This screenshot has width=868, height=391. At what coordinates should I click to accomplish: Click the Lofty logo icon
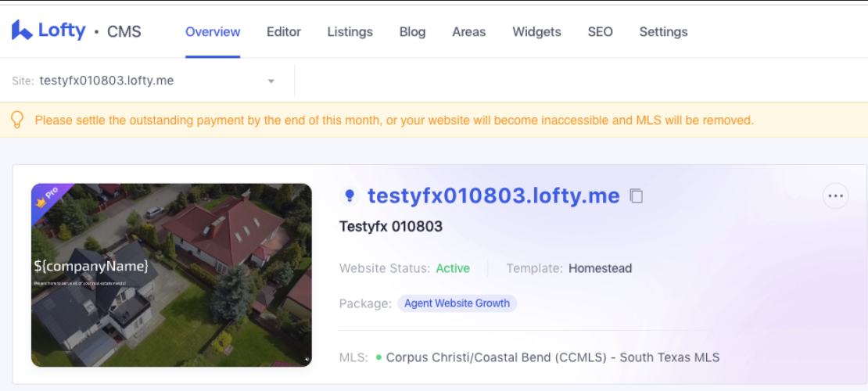point(22,30)
